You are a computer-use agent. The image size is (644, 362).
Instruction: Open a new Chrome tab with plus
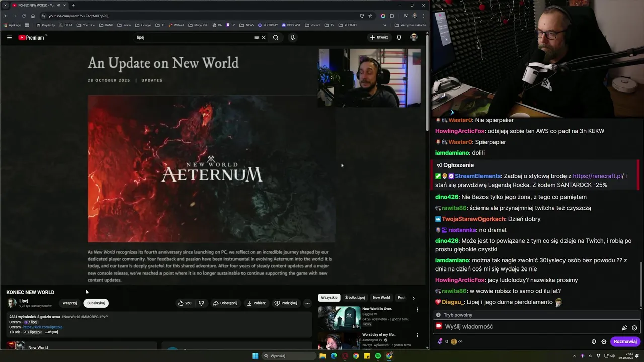pyautogui.click(x=73, y=5)
